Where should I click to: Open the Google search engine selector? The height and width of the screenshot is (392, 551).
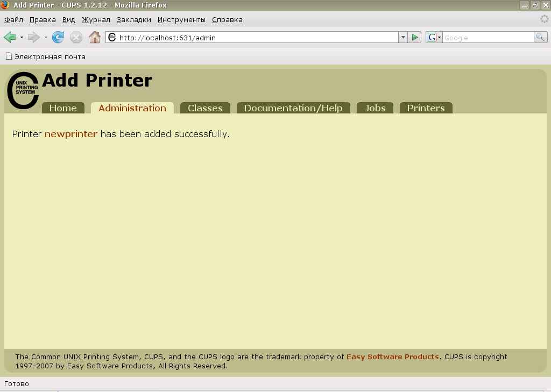click(434, 37)
